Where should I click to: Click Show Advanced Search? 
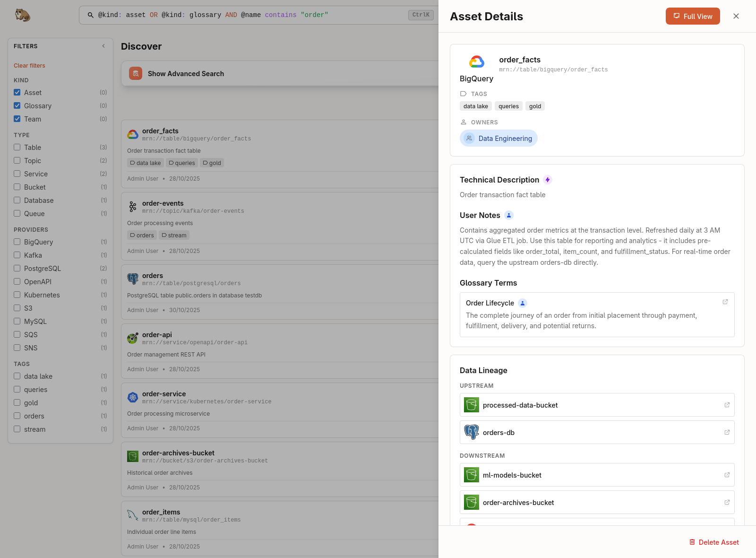pyautogui.click(x=186, y=74)
